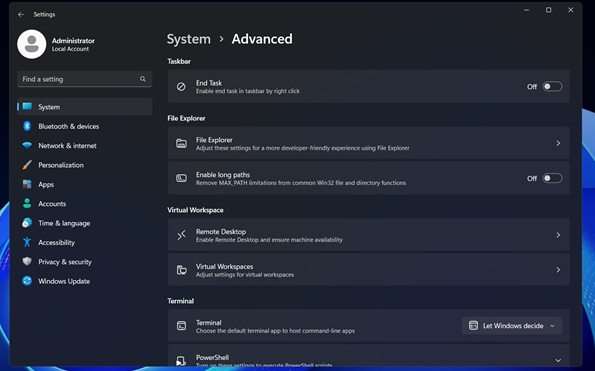Click the End Task circle-slash icon
The image size is (595, 371).
click(x=181, y=87)
